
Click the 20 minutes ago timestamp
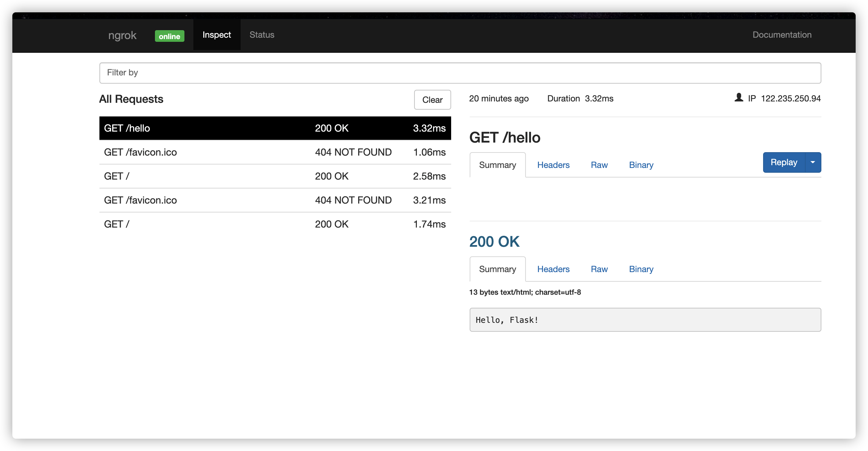tap(499, 99)
